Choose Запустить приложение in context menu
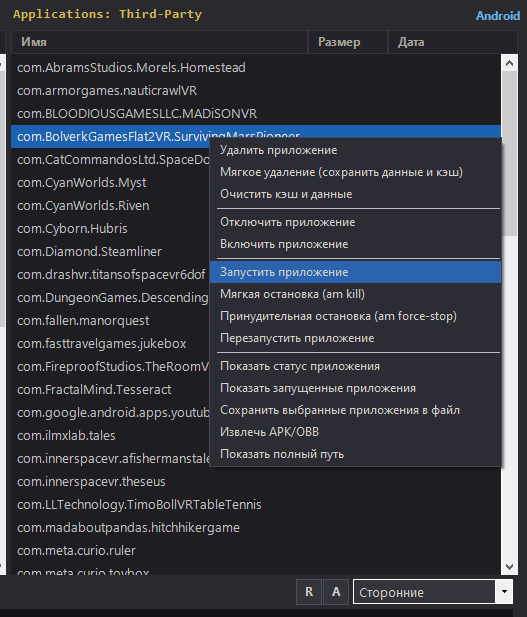This screenshot has width=527, height=617. [x=355, y=272]
